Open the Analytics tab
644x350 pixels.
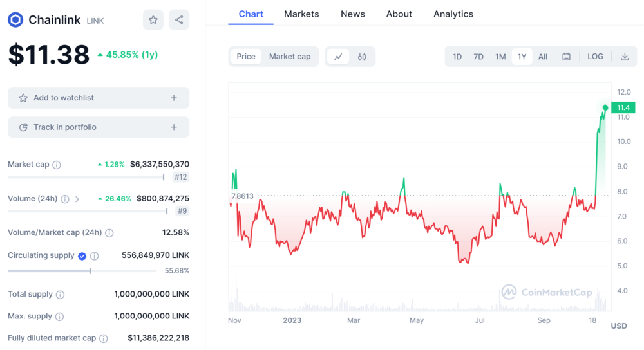453,14
